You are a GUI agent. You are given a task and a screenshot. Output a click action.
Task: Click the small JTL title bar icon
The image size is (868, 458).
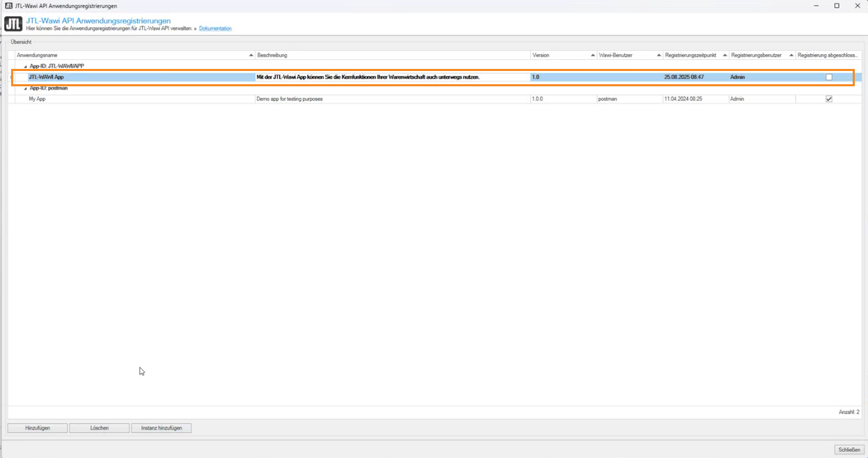8,6
